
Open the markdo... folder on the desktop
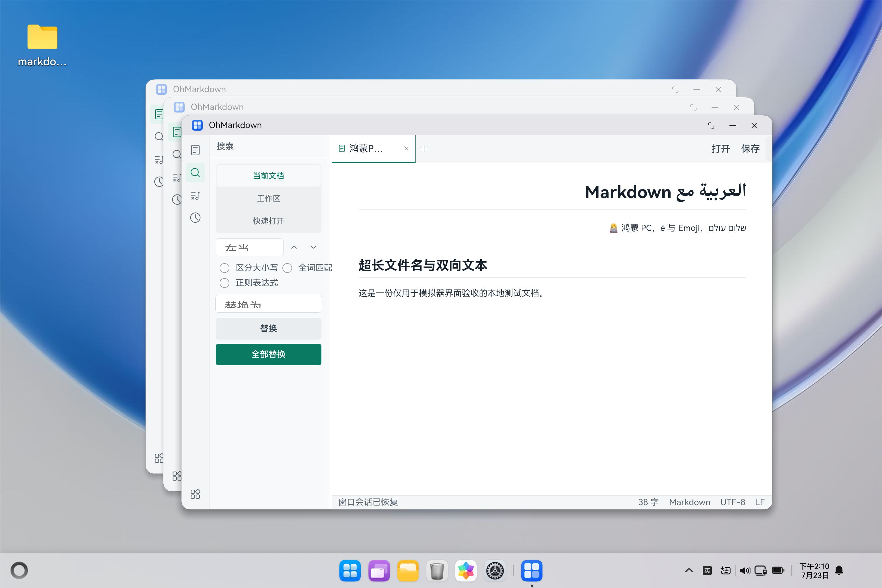click(42, 45)
